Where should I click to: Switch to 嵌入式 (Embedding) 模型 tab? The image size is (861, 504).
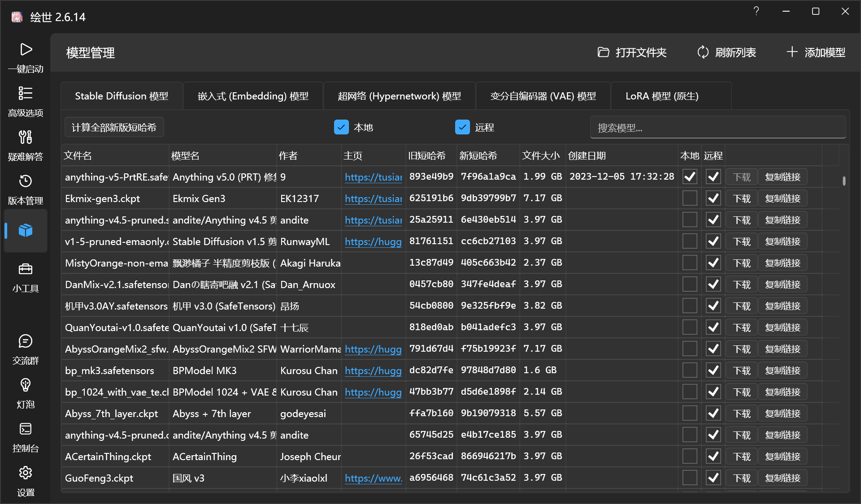253,96
